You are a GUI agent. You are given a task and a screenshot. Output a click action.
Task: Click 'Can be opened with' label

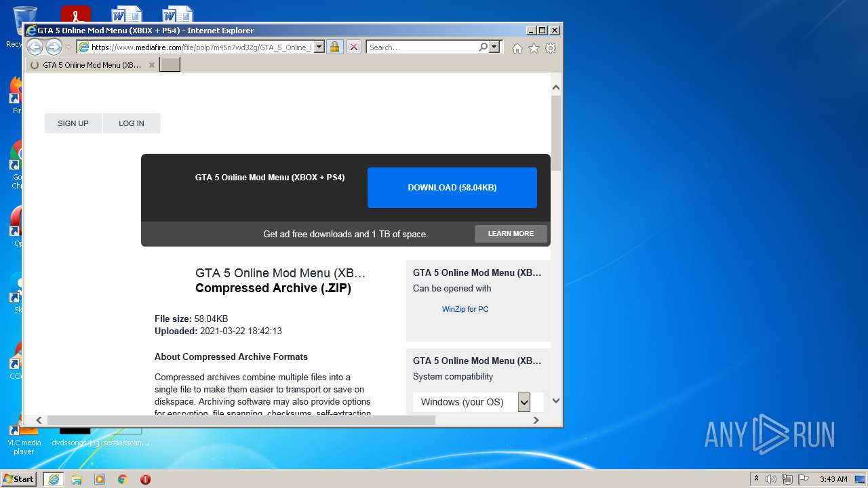pos(452,288)
